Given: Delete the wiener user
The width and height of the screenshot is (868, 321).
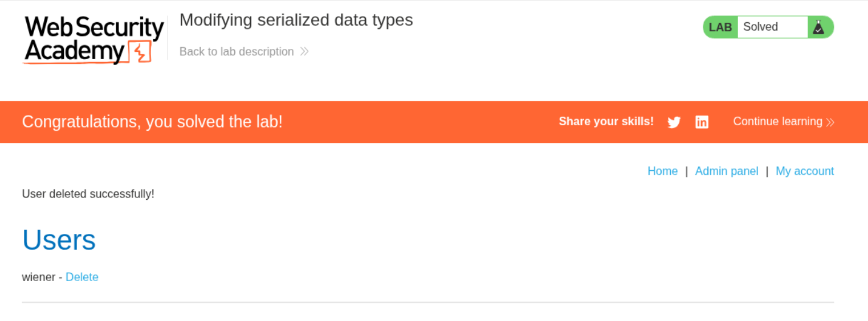Looking at the screenshot, I should (x=82, y=277).
